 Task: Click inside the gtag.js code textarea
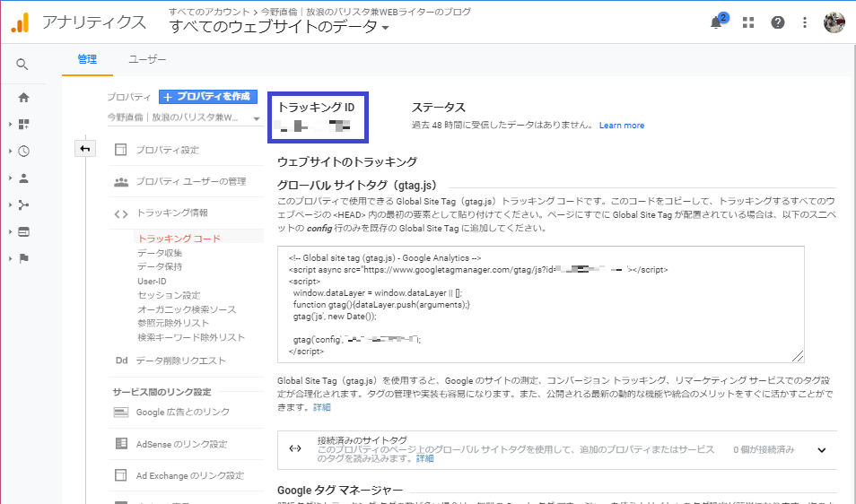pyautogui.click(x=540, y=304)
